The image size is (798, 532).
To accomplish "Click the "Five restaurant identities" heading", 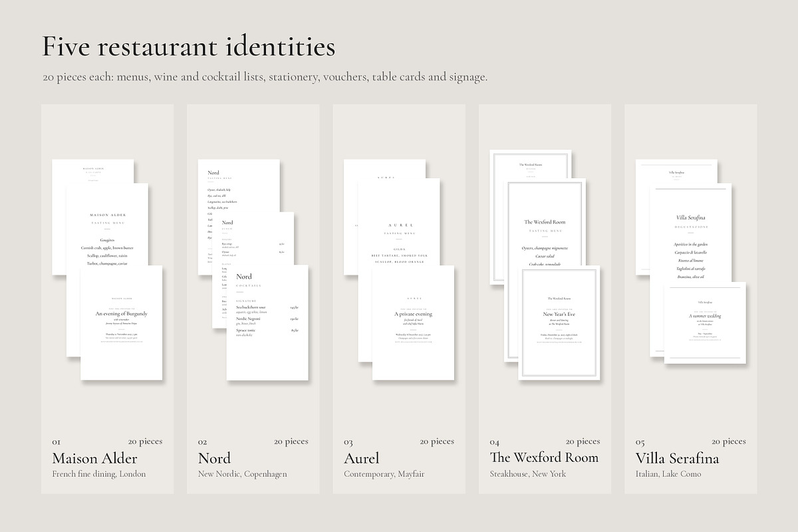I will point(189,47).
